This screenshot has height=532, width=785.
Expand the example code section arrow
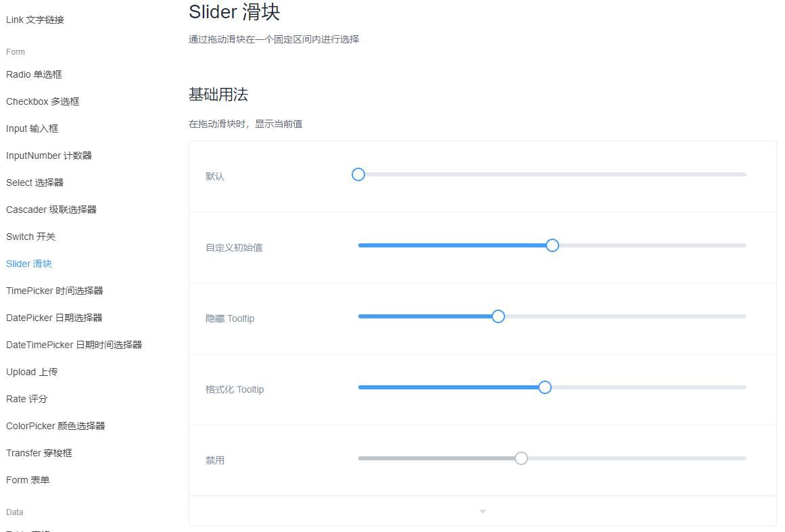pyautogui.click(x=483, y=512)
